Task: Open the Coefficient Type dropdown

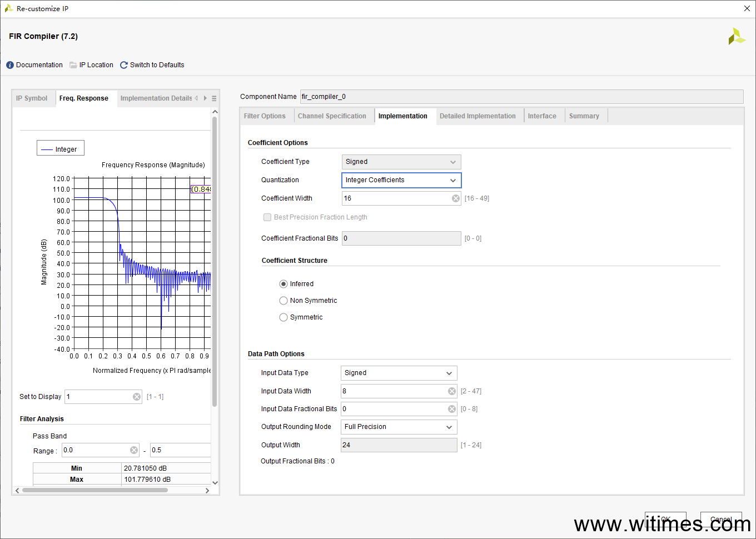Action: pos(401,162)
